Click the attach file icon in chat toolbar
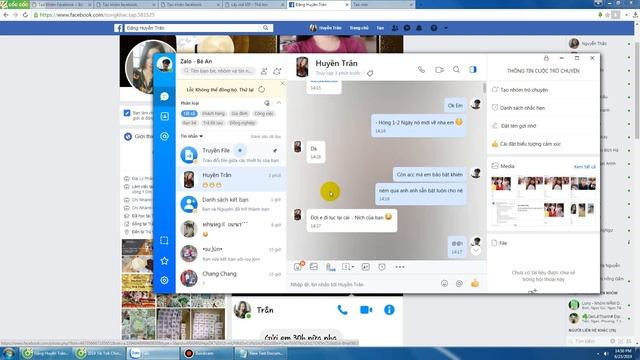Viewport: 640px width, 360px height. coord(330,267)
